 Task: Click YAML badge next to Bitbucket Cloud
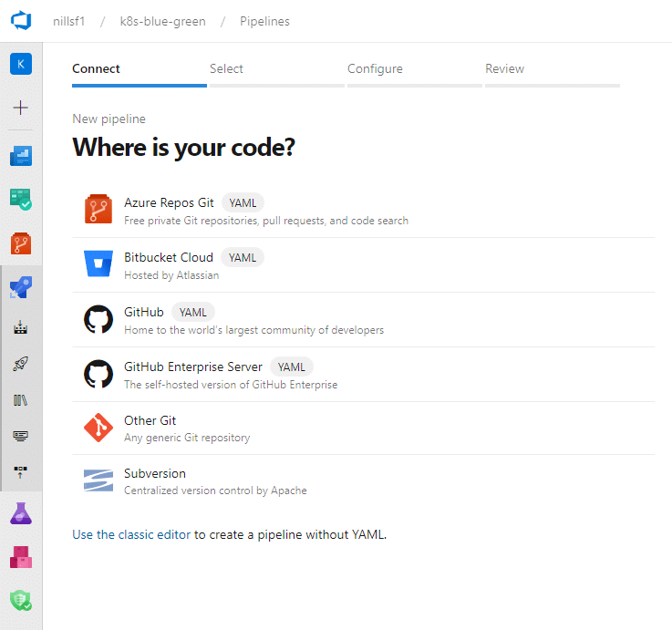(243, 258)
